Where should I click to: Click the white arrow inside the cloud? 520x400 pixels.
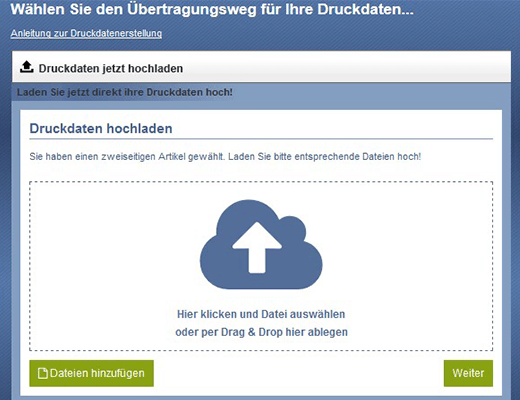click(x=257, y=247)
